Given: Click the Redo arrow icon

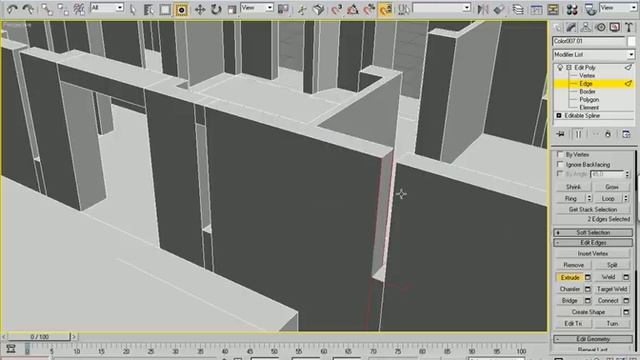Looking at the screenshot, I should tap(28, 9).
